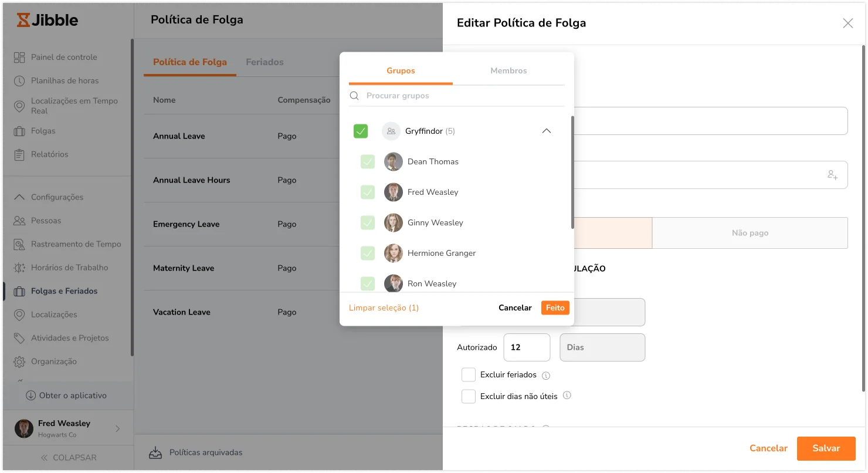Click the Limpar seleção link
Image resolution: width=868 pixels, height=473 pixels.
[384, 308]
